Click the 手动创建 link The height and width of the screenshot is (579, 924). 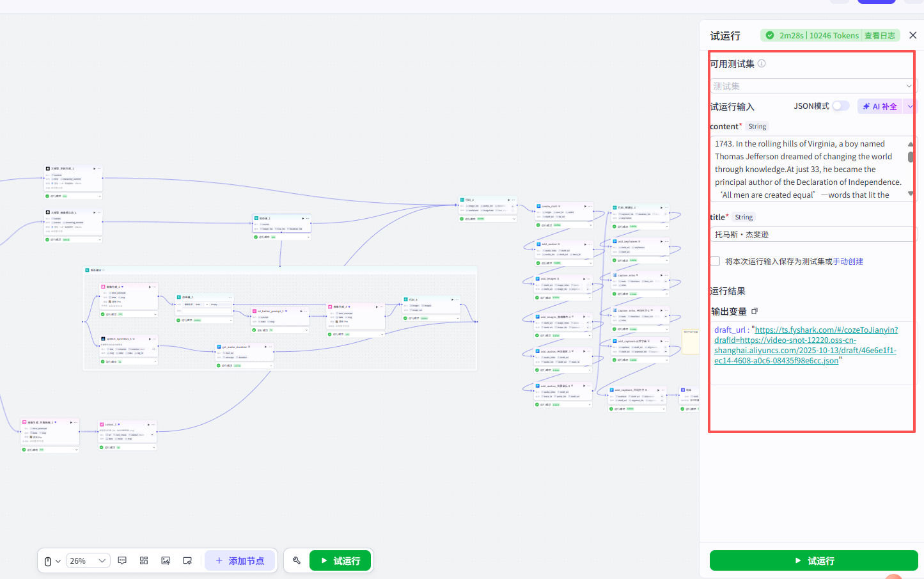tap(848, 261)
